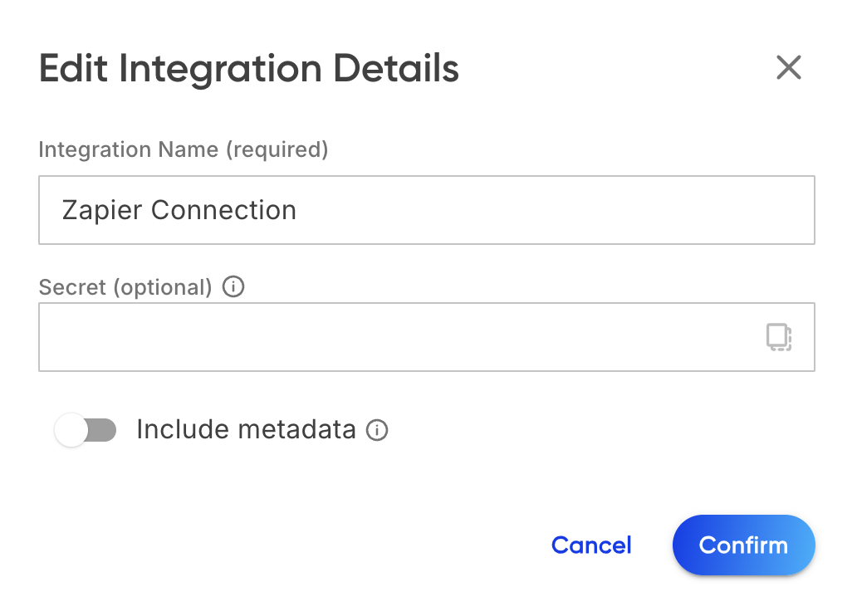Enable metadata with the grey toggle knob
The image size is (857, 616).
pos(71,430)
